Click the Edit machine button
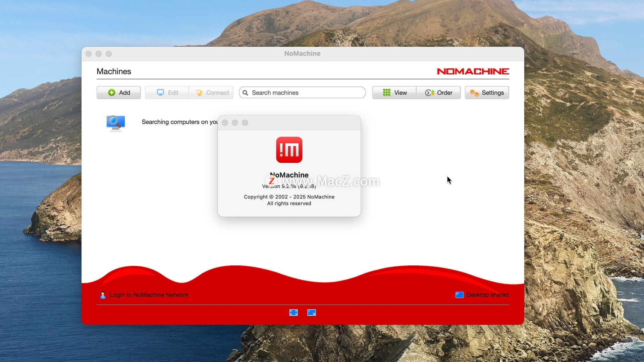 coord(167,93)
